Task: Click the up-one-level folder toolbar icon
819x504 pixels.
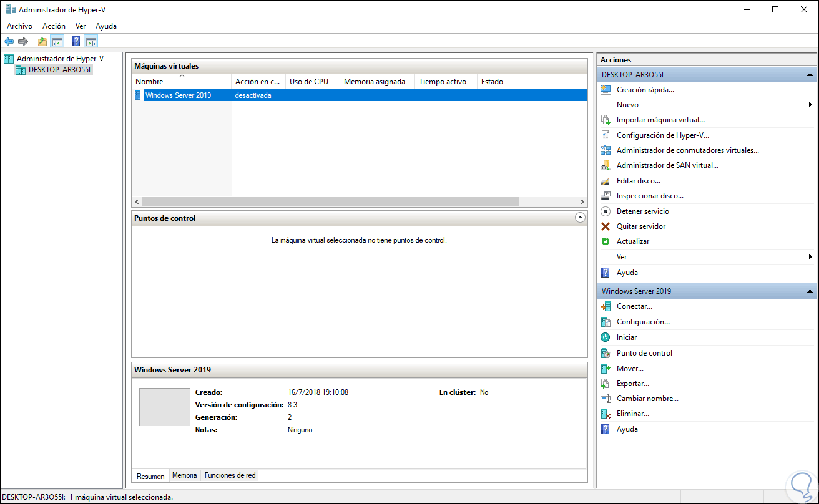Action: click(x=42, y=42)
